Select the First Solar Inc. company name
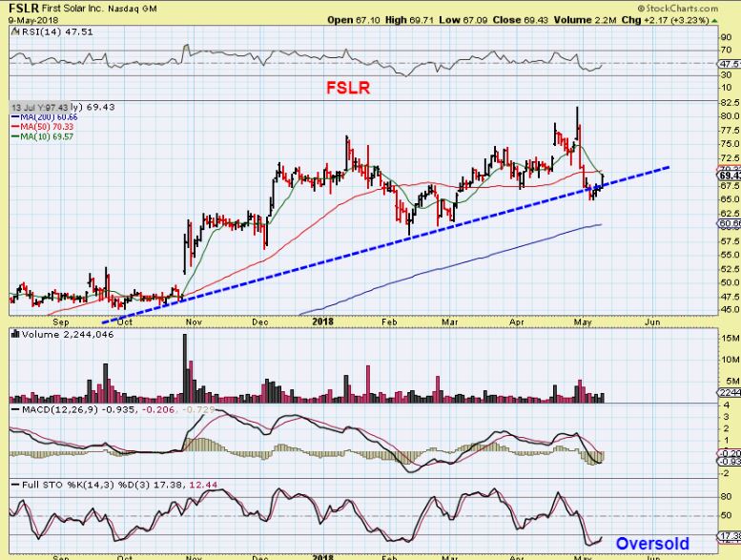 click(72, 9)
